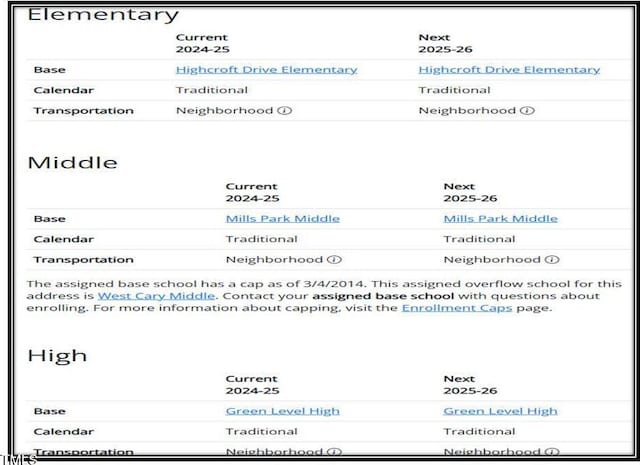This screenshot has width=640, height=465.
Task: Click Traditional calendar value for Middle current year
Action: [x=262, y=239]
